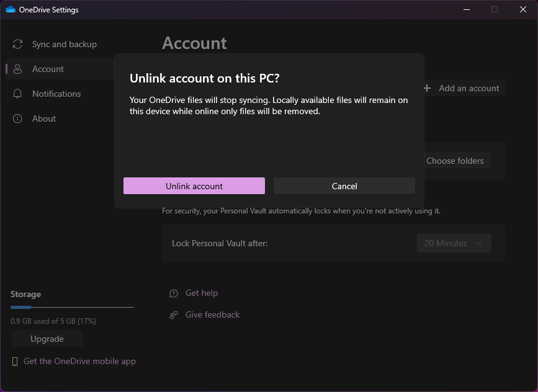Open the Get help link text
Viewport: 538px width, 392px height.
[x=202, y=293]
